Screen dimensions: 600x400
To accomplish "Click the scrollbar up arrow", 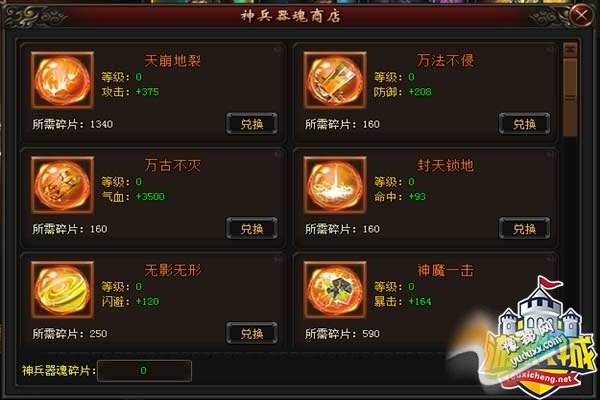I will 571,50.
